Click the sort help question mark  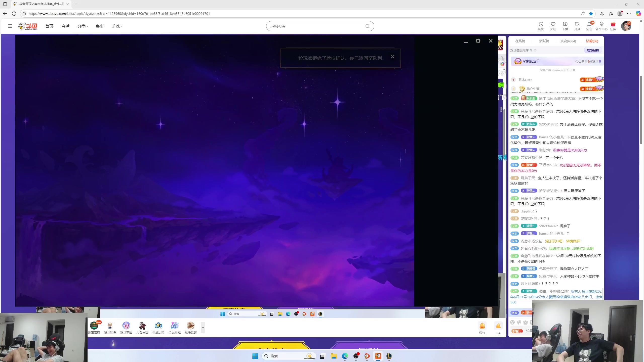coord(535,50)
